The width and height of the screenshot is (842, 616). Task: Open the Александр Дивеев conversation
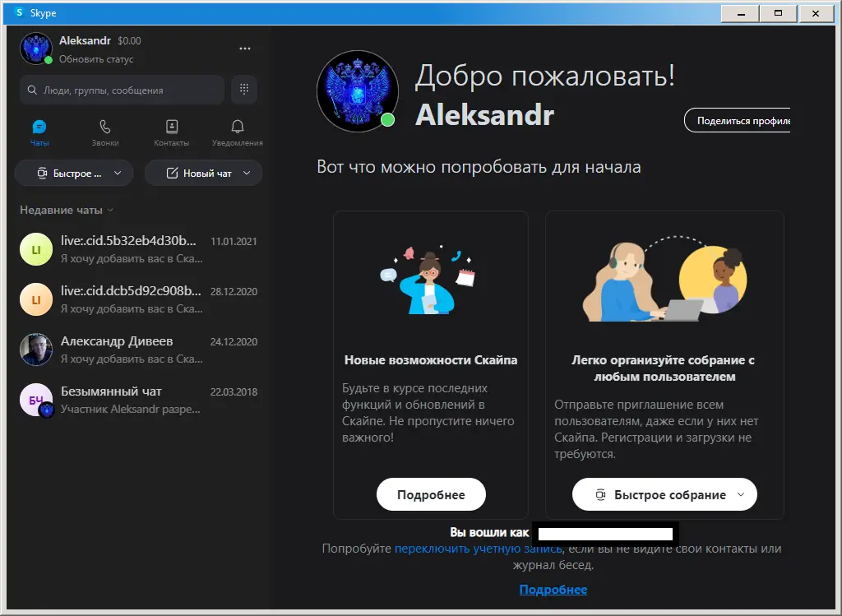(138, 349)
